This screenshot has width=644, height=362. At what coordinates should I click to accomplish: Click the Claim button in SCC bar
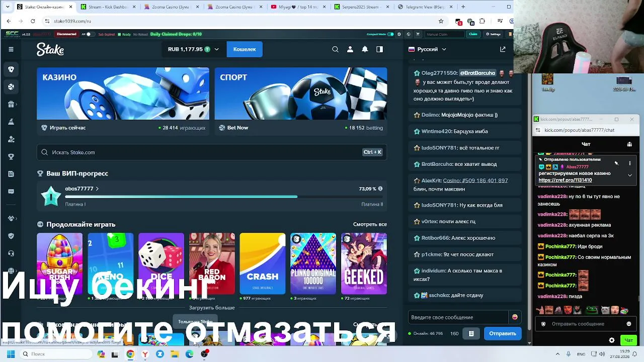[x=473, y=34]
